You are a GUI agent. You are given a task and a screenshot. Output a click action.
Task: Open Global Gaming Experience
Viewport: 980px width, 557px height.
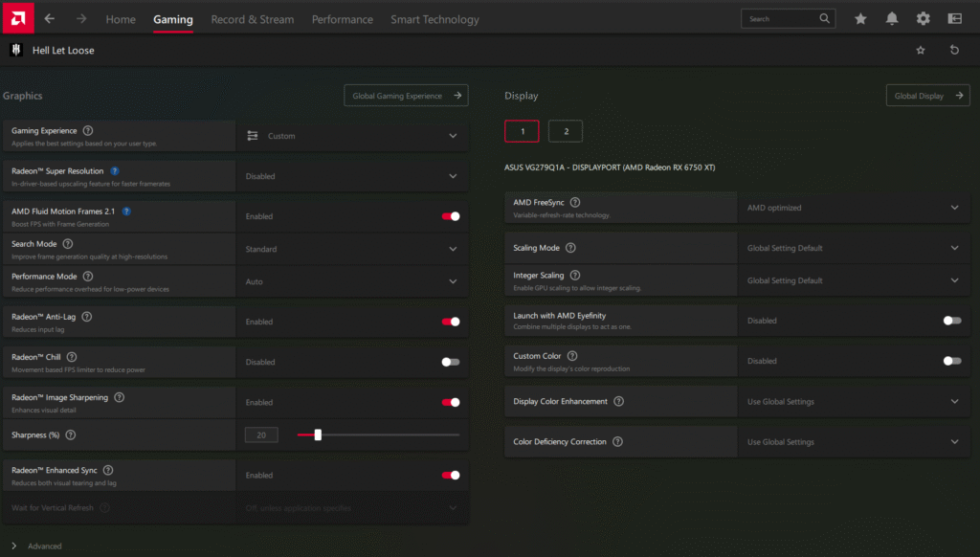tap(406, 96)
